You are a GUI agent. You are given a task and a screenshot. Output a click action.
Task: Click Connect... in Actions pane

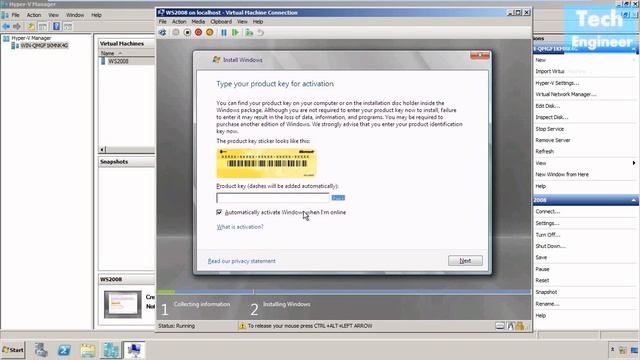[x=548, y=211]
